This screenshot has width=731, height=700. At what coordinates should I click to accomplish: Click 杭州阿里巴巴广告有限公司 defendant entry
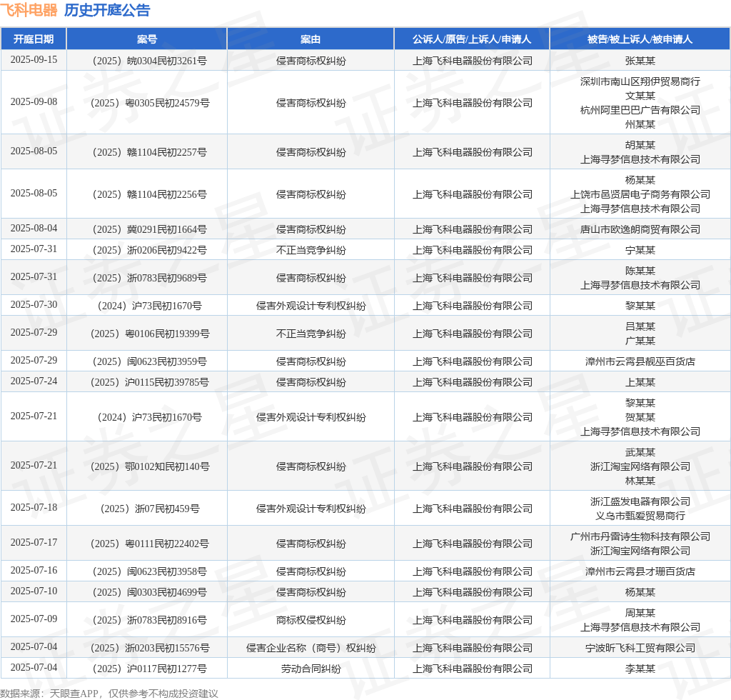click(640, 110)
